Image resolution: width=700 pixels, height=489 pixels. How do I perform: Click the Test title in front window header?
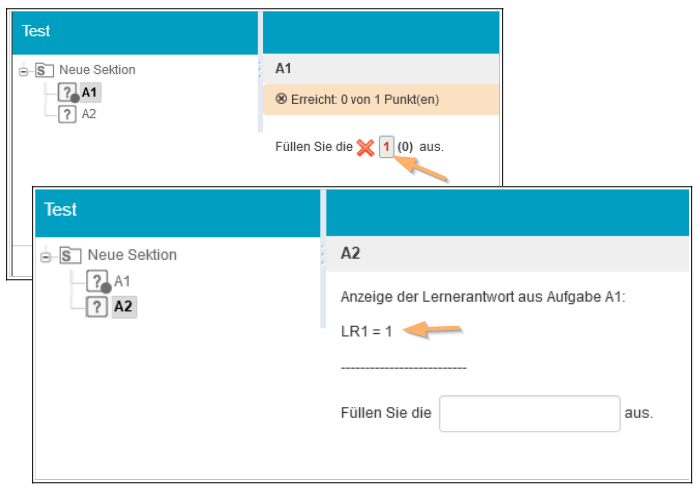(60, 210)
